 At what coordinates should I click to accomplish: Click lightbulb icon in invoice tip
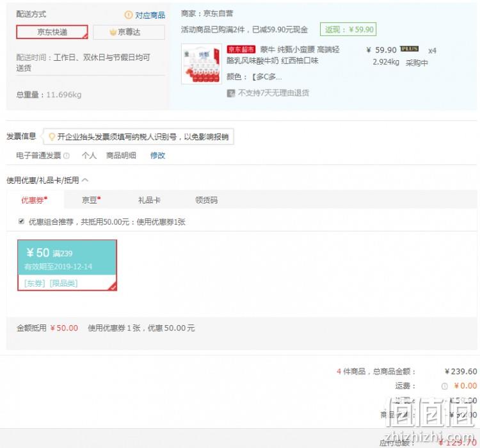[x=52, y=136]
